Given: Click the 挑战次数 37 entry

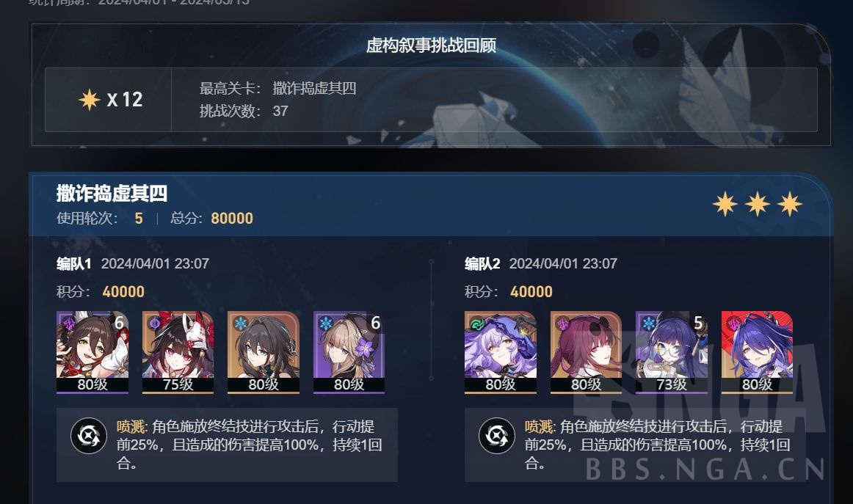Looking at the screenshot, I should click(244, 111).
